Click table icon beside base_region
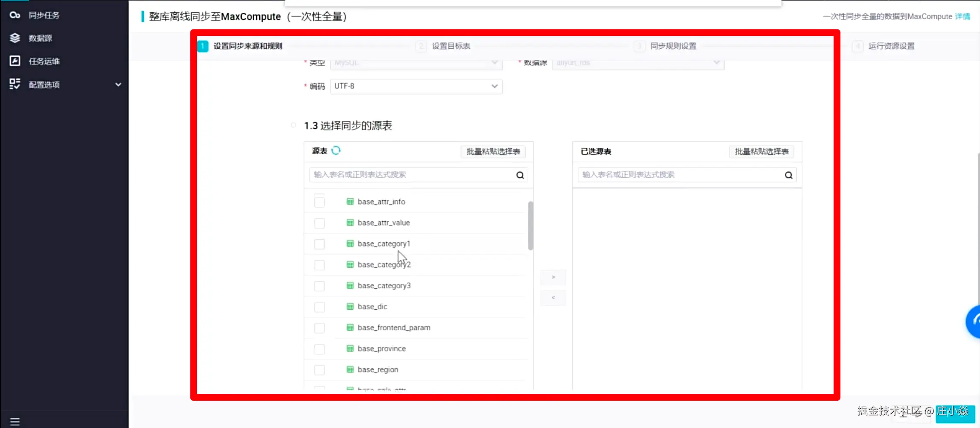 pyautogui.click(x=350, y=369)
